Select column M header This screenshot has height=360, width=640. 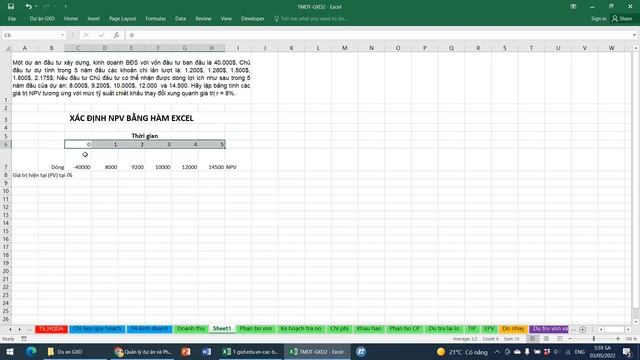click(345, 48)
